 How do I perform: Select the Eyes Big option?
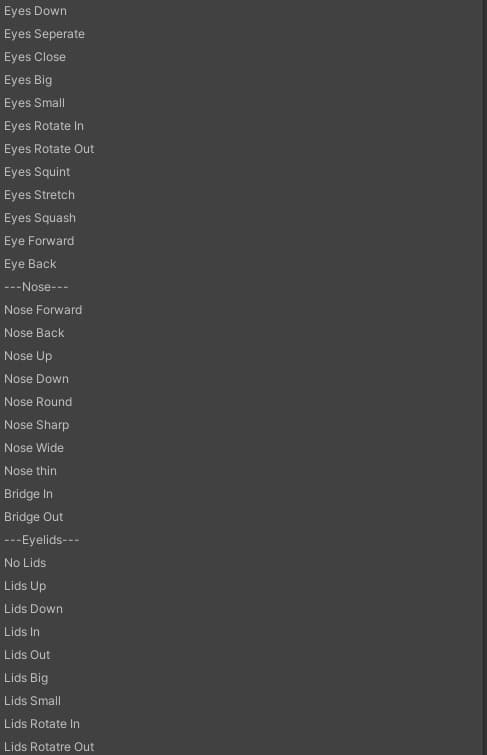(x=28, y=80)
